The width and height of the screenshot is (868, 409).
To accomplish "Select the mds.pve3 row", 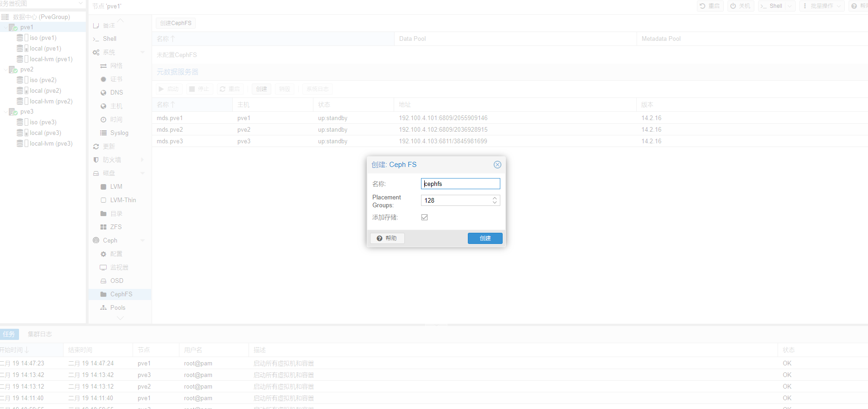I will 510,141.
